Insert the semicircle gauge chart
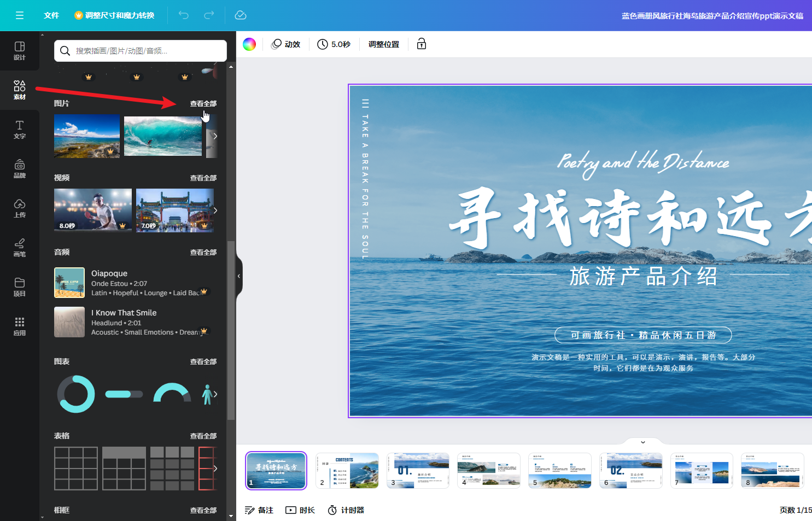812x521 pixels. coord(172,393)
